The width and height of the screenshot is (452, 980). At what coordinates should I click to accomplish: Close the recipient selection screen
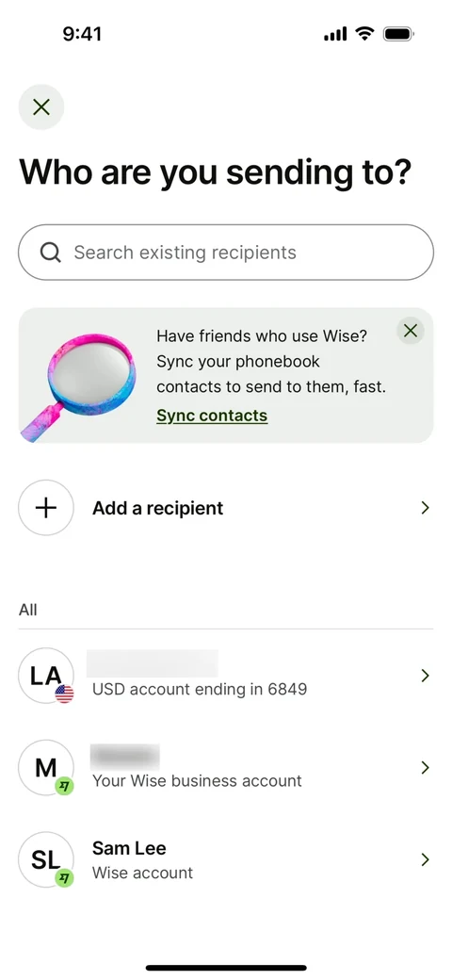click(41, 106)
